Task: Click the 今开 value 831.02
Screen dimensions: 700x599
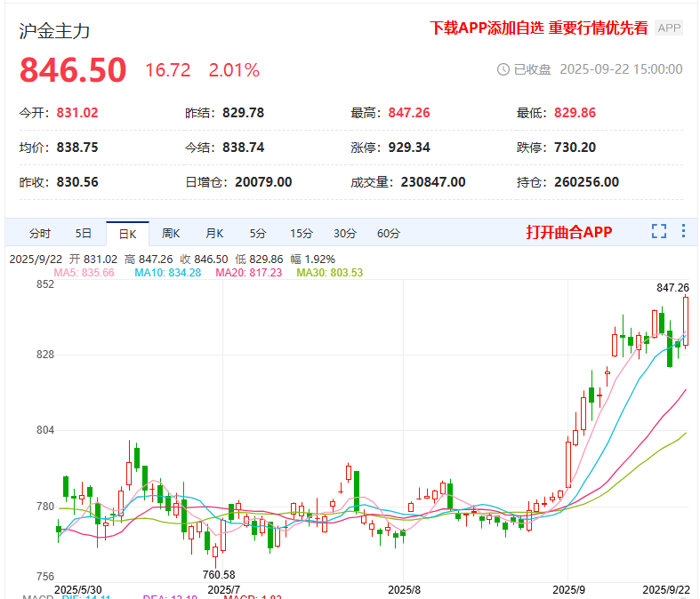Action: [77, 112]
